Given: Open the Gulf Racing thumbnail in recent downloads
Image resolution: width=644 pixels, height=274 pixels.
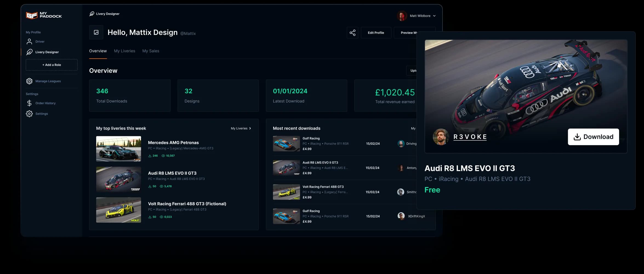Looking at the screenshot, I should [x=286, y=143].
